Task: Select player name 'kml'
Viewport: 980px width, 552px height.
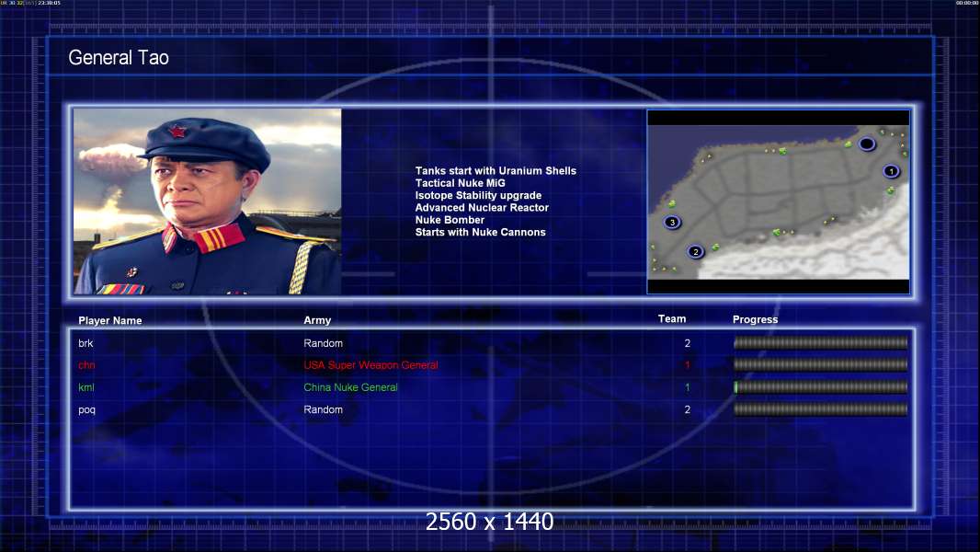Action: (x=86, y=387)
